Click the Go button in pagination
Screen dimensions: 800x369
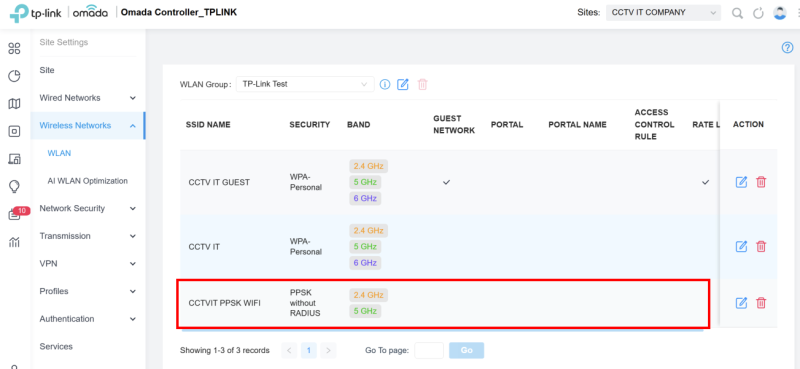[x=466, y=350]
